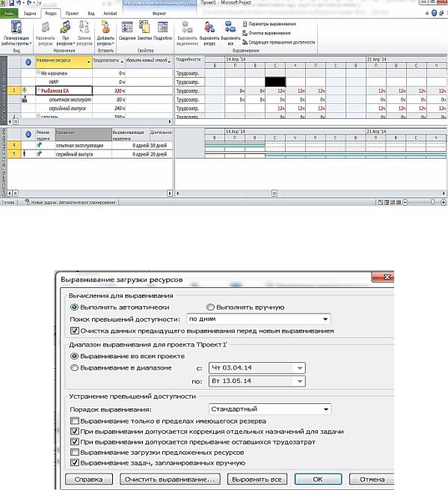Click the scroll-right arrow of the resource table

click(170, 121)
